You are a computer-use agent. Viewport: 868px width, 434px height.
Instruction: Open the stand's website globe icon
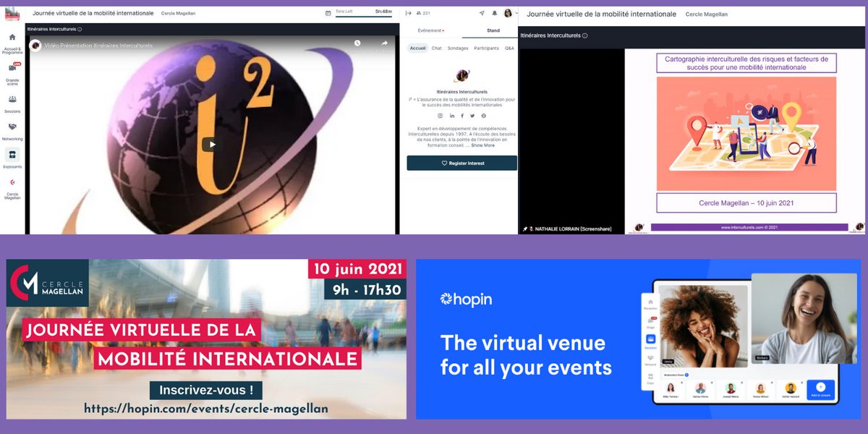pyautogui.click(x=483, y=116)
